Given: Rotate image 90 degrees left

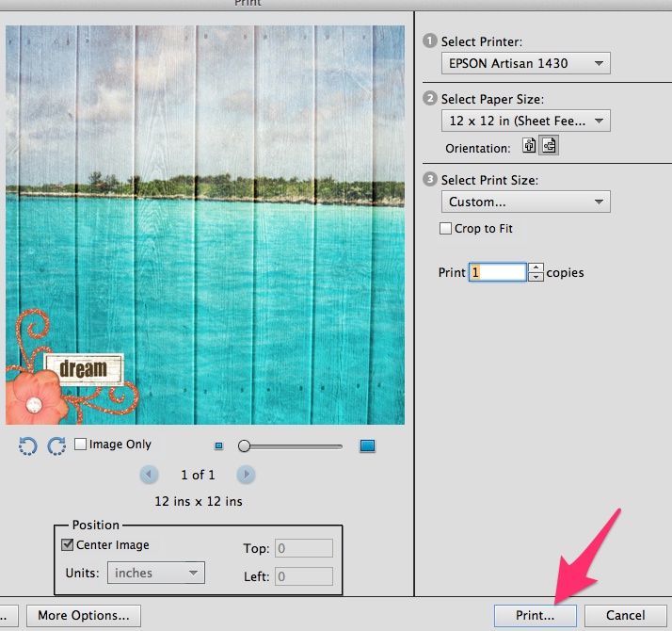Looking at the screenshot, I should [x=27, y=446].
